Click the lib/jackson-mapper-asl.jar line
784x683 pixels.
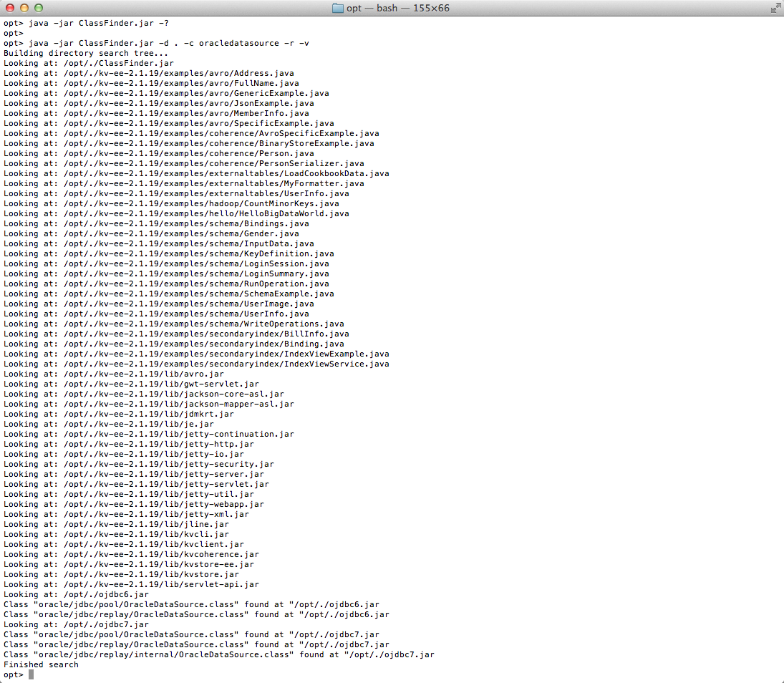pyautogui.click(x=148, y=404)
